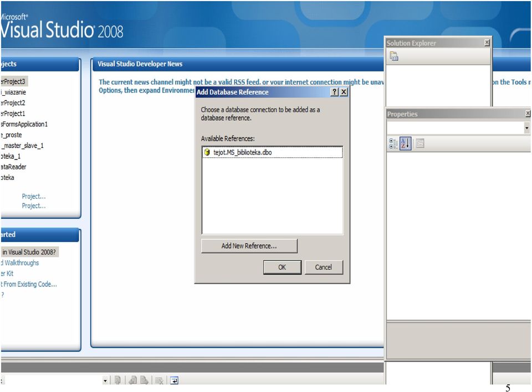This screenshot has height=392, width=532.
Task: Open recent project oteka
Action: 7,178
